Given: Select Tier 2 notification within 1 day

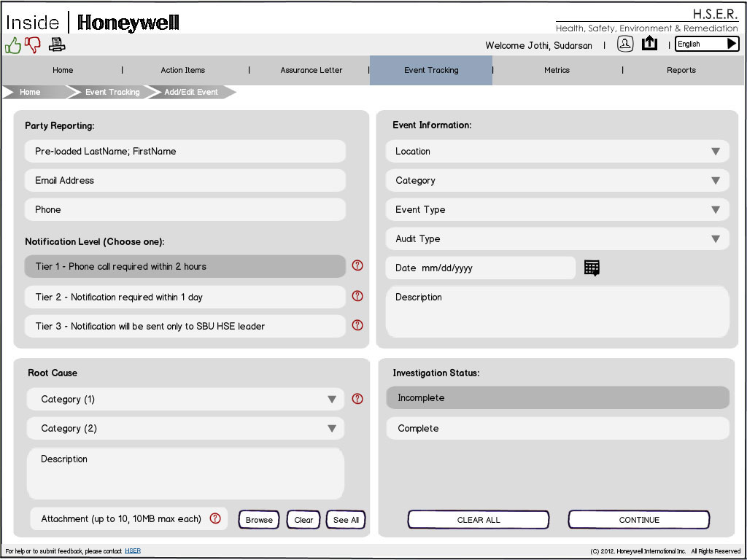Looking at the screenshot, I should pyautogui.click(x=185, y=297).
